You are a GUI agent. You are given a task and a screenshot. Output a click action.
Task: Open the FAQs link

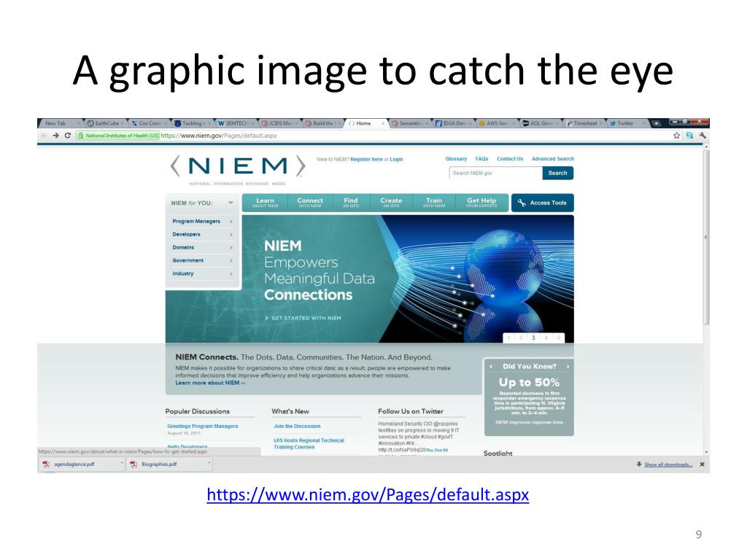(481, 159)
